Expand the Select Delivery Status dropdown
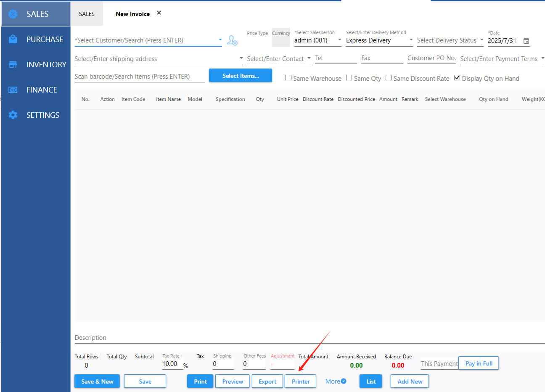Viewport: 545px width, 392px height. tap(482, 40)
